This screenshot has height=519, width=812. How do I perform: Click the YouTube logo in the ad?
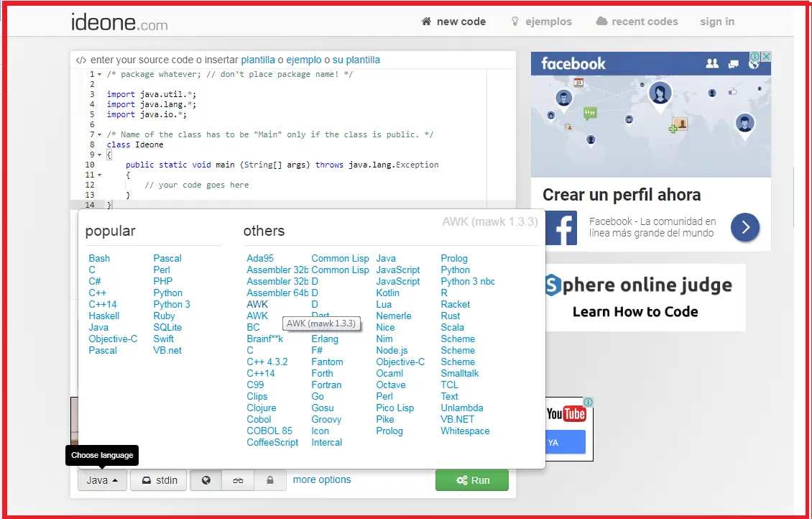tap(566, 413)
